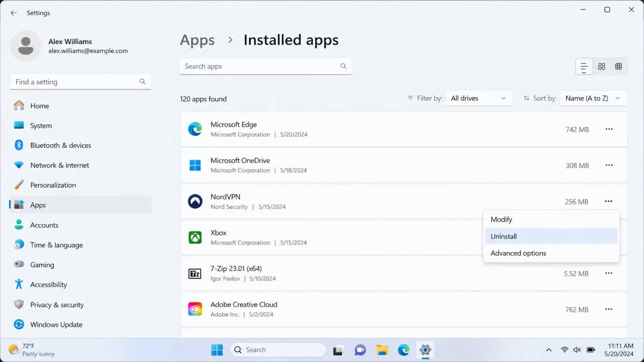Screen dimensions: 644x362
Task: Open Accounts settings
Action: (80, 225)
